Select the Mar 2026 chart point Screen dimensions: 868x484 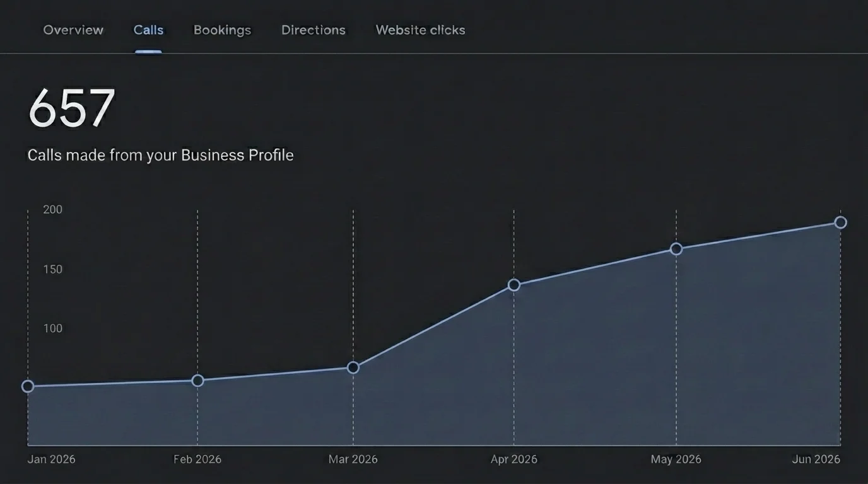(x=353, y=367)
